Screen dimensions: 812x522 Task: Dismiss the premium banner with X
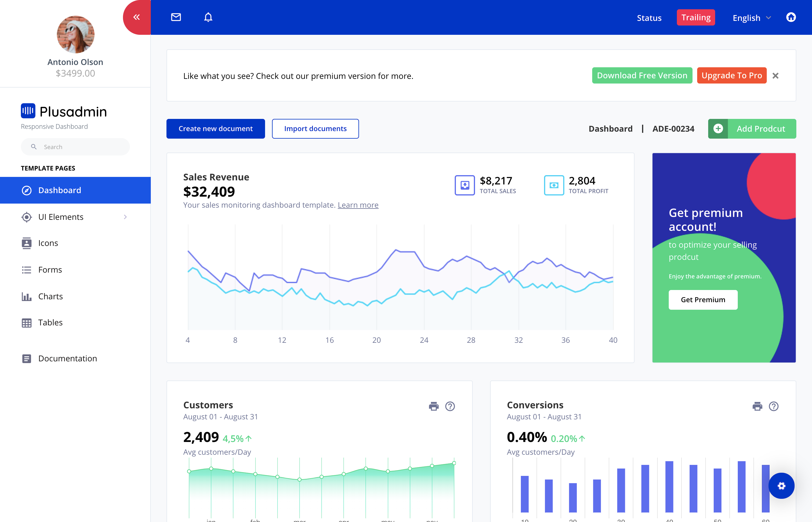click(x=775, y=76)
